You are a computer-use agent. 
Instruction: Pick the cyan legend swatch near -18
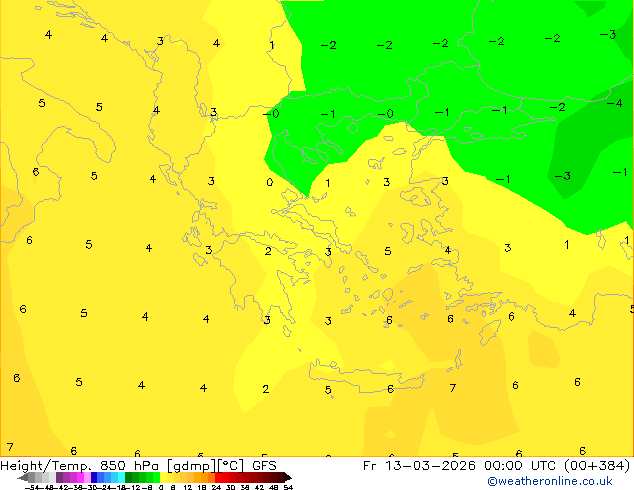[x=121, y=477]
